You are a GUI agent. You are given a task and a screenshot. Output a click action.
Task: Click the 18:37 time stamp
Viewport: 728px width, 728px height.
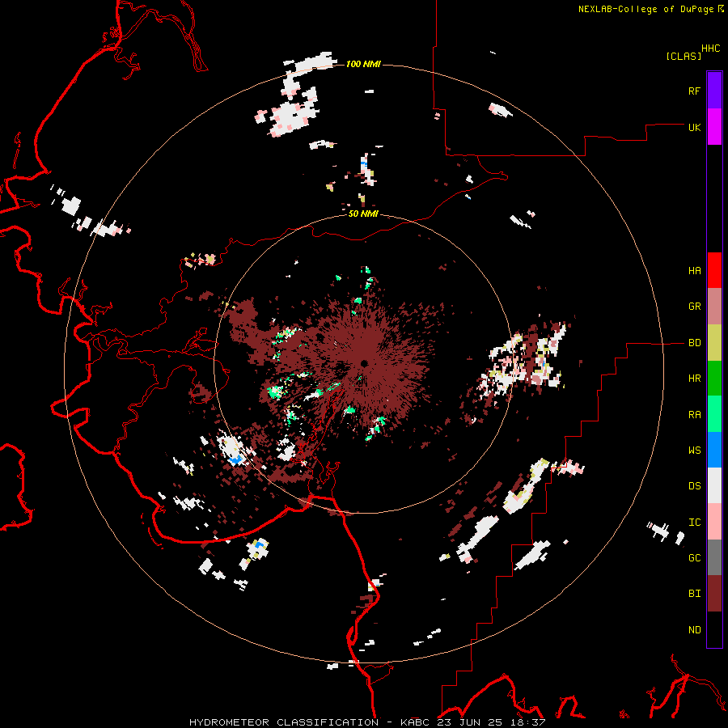pyautogui.click(x=530, y=722)
